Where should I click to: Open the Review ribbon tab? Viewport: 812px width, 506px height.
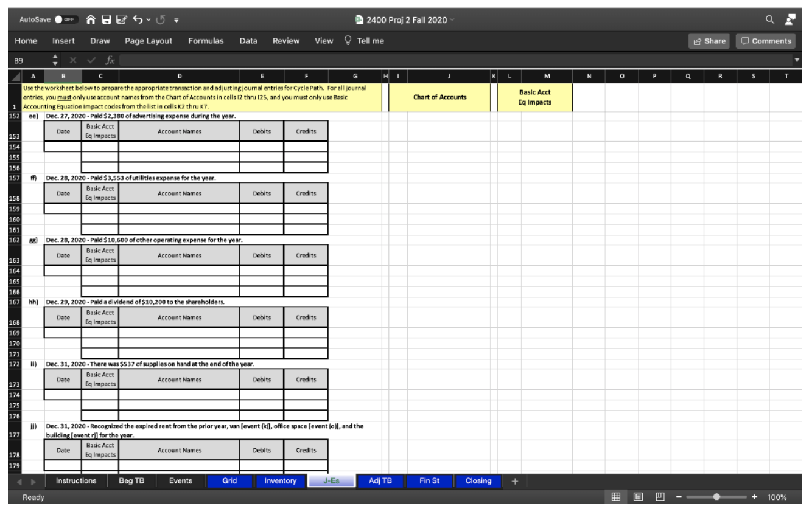[285, 41]
